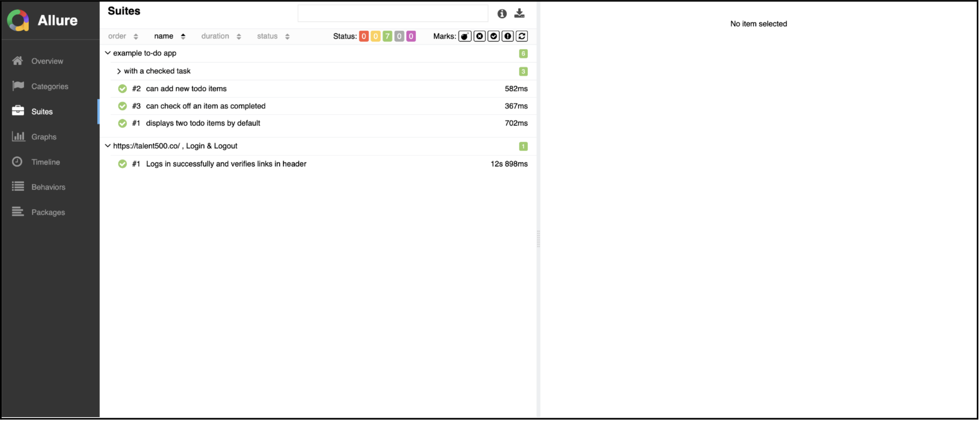Go to the Timeline page
Viewport: 980px width, 422px height.
pos(45,162)
